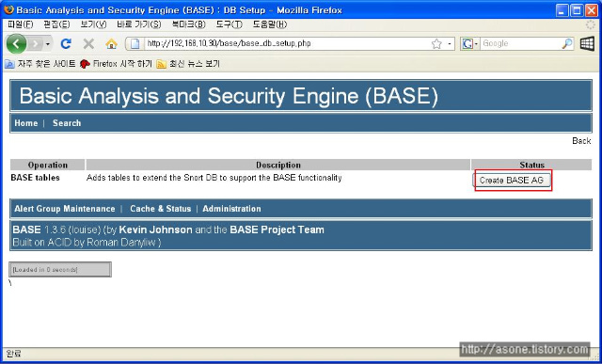Click the Back link on the right

(x=581, y=141)
